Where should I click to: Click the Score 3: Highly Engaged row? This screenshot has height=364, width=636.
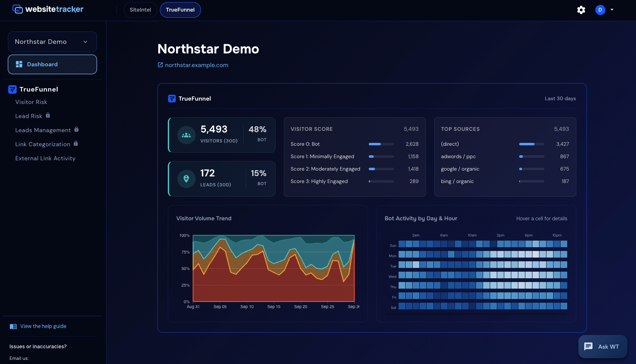tap(355, 181)
